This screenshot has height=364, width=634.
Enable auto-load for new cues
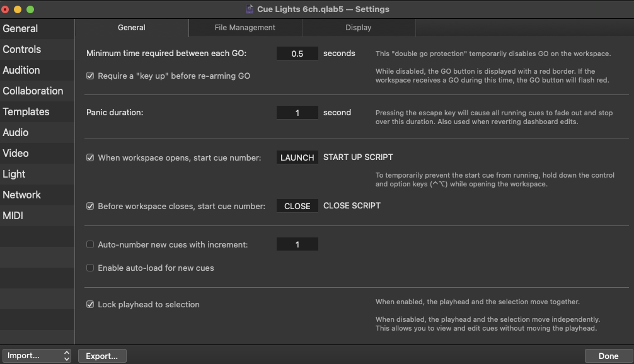[x=91, y=268]
